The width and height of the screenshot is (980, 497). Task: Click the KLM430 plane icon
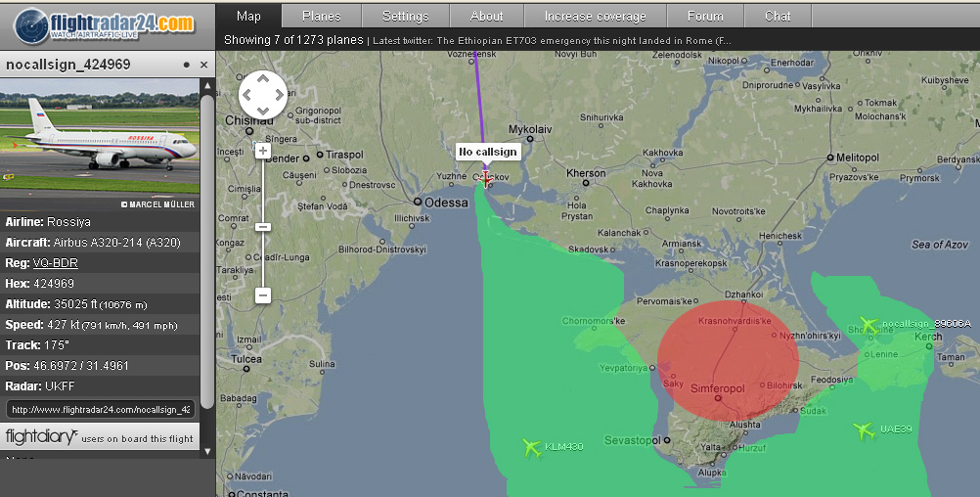pyautogui.click(x=531, y=447)
